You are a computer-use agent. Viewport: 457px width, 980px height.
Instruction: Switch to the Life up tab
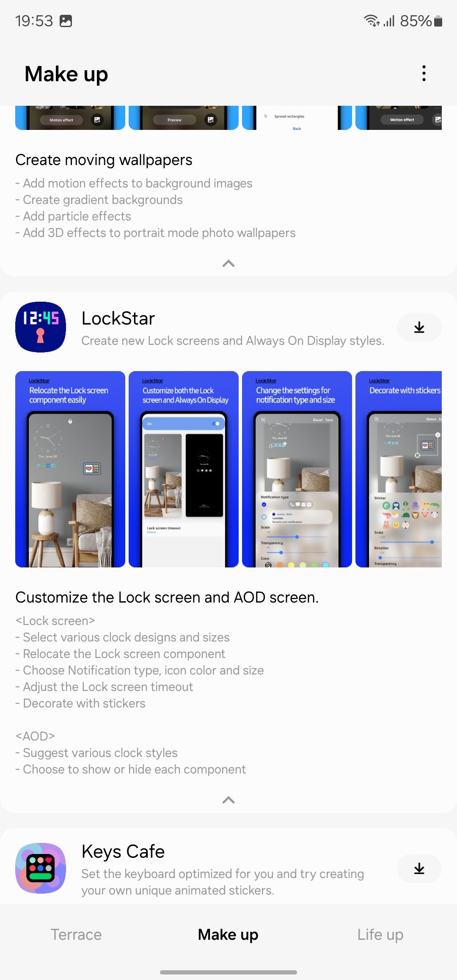(x=380, y=935)
